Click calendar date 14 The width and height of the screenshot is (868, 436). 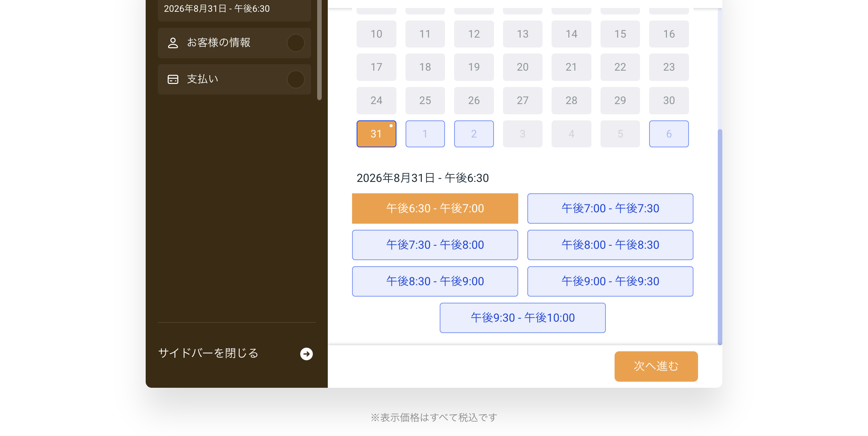point(571,34)
